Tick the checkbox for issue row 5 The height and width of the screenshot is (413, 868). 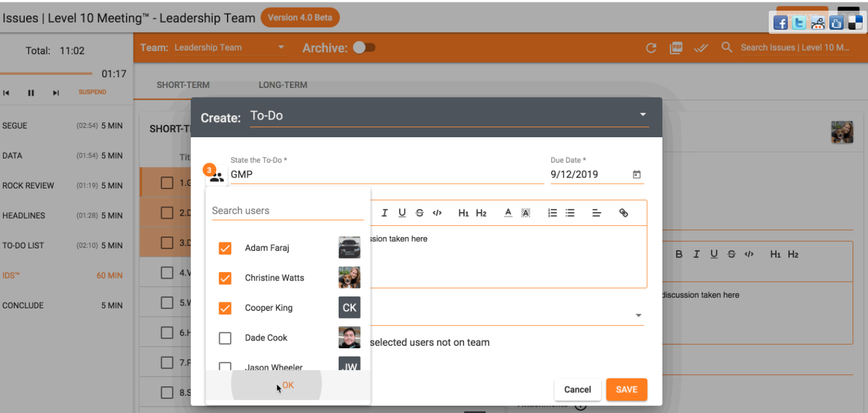tap(167, 302)
